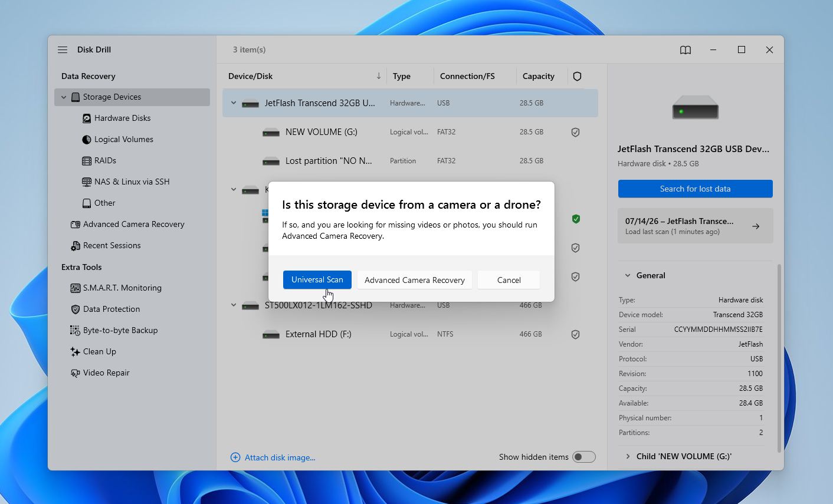Select Lost partition "NO N..." row
This screenshot has width=833, height=504.
tap(410, 161)
